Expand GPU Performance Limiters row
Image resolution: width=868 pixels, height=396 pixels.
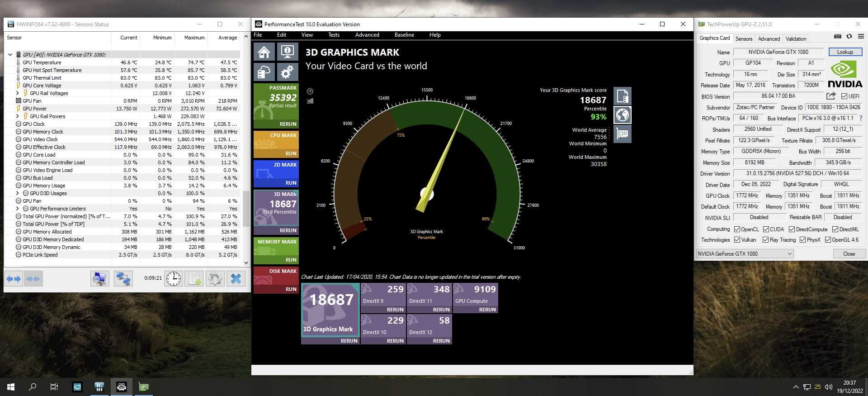tap(18, 209)
